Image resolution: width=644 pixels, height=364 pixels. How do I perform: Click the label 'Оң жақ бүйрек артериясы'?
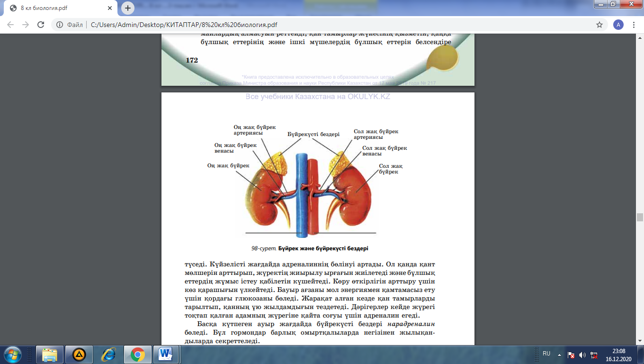[255, 130]
